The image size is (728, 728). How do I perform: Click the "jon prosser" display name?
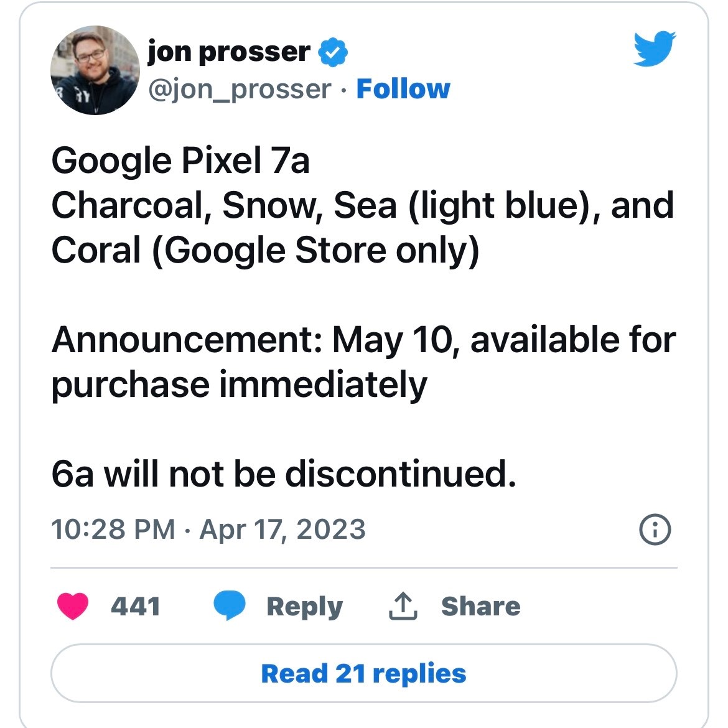(228, 52)
